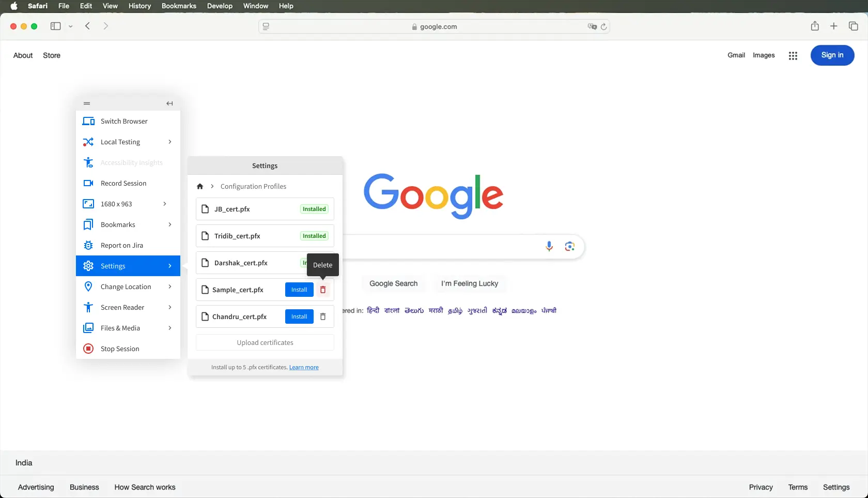
Task: Click the Upload certificates button
Action: pyautogui.click(x=265, y=342)
